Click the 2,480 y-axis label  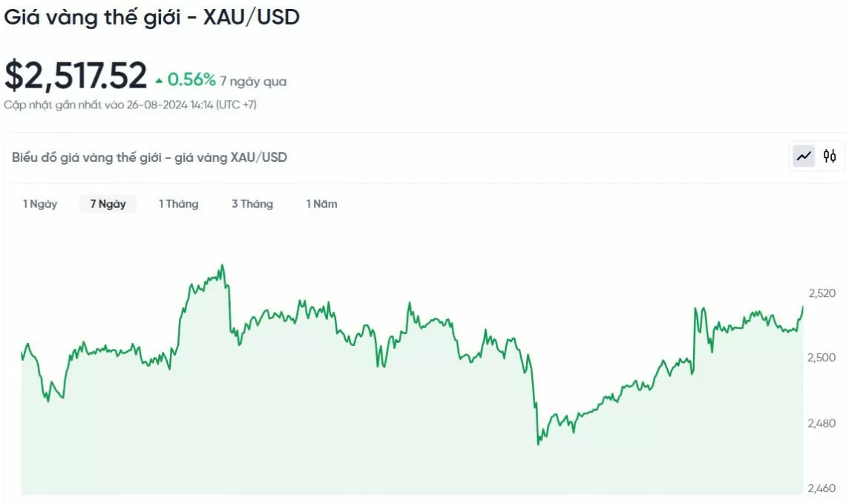point(822,423)
